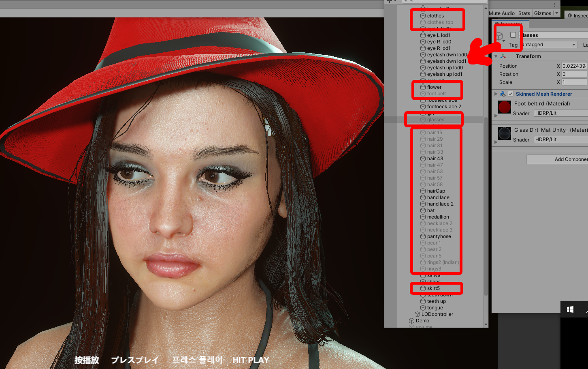588x369 pixels.
Task: Click the cube icon beside eye L lod1
Action: [x=423, y=35]
